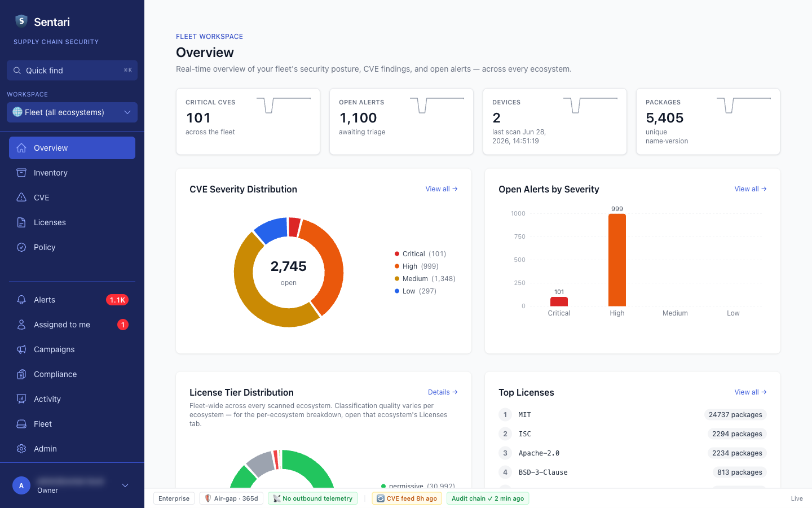
Task: Click the Packages 5,405 card
Action: (708, 121)
